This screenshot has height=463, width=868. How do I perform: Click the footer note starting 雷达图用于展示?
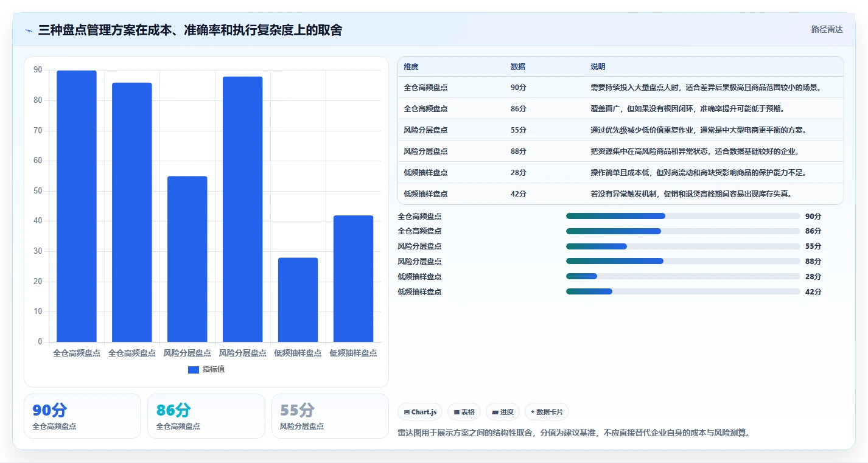(575, 433)
